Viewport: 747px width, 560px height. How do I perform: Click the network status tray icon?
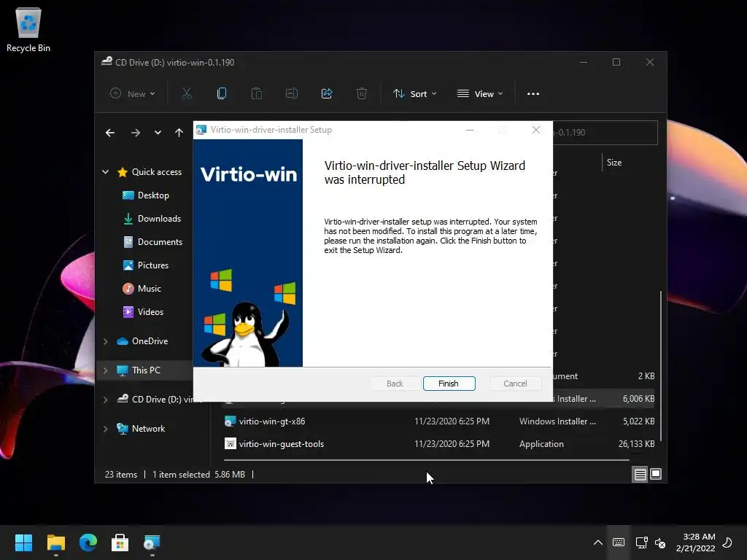[x=641, y=542]
